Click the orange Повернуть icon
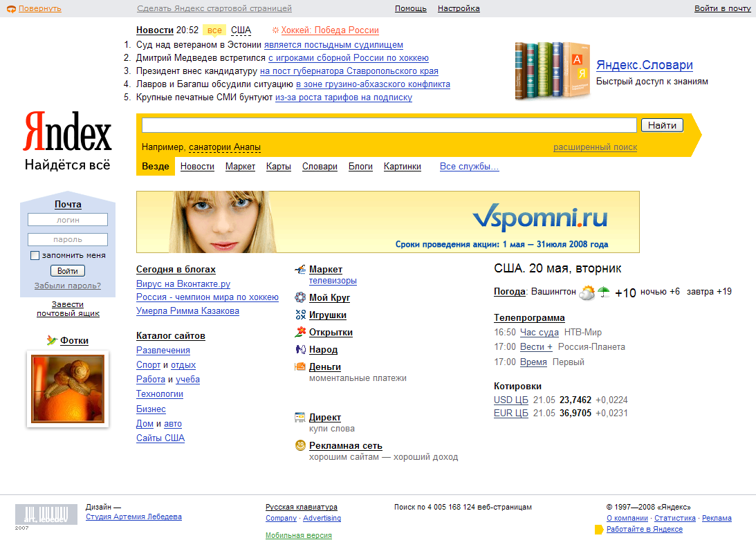756x558 pixels. (x=11, y=9)
